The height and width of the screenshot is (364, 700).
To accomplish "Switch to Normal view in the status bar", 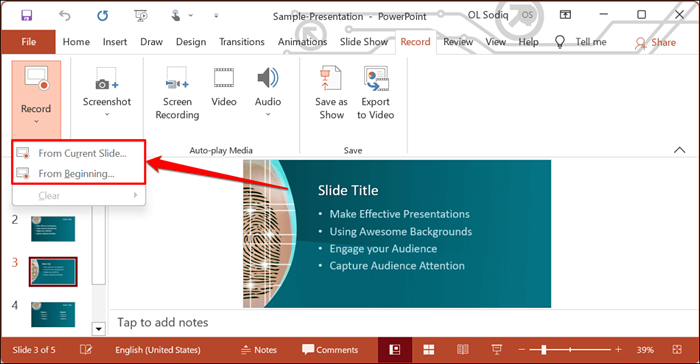I will pos(395,350).
